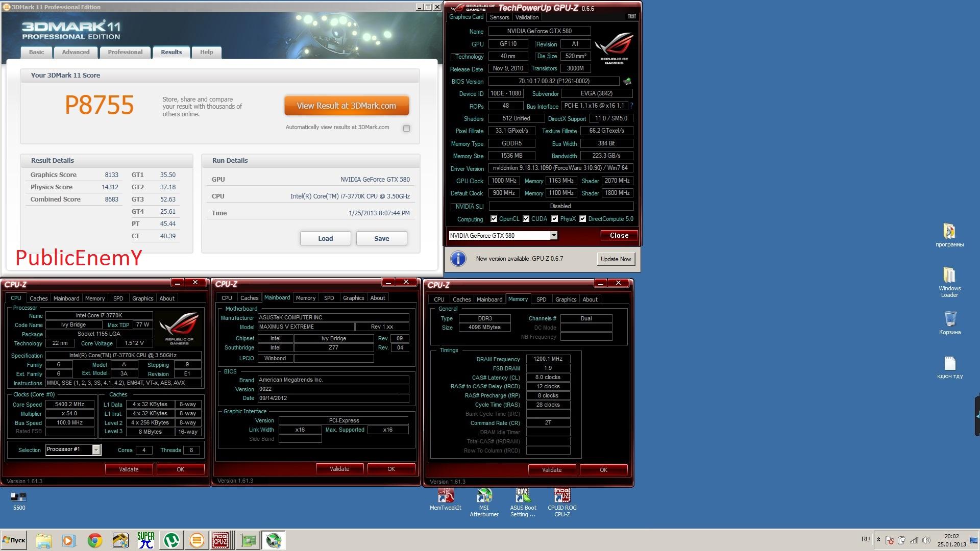The image size is (980, 551).
Task: Open the MemTweakIt desktop shortcut
Action: click(x=446, y=499)
